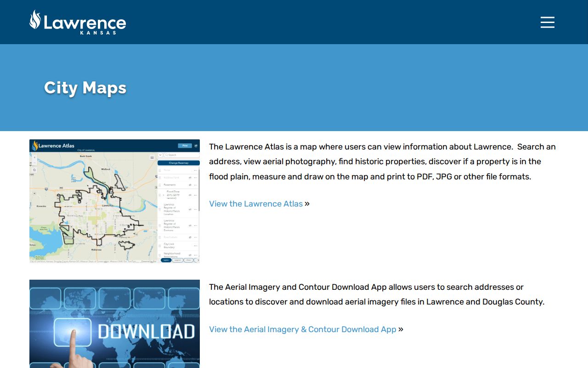Image resolution: width=588 pixels, height=368 pixels.
Task: Click the Lawrence Atlas description paragraph
Action: (382, 161)
